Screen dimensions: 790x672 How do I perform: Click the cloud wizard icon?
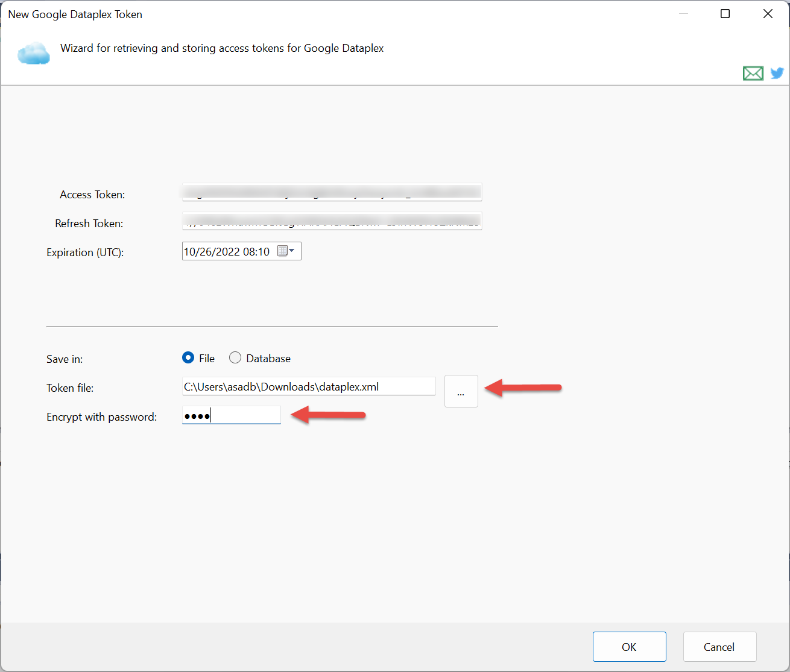pyautogui.click(x=34, y=53)
